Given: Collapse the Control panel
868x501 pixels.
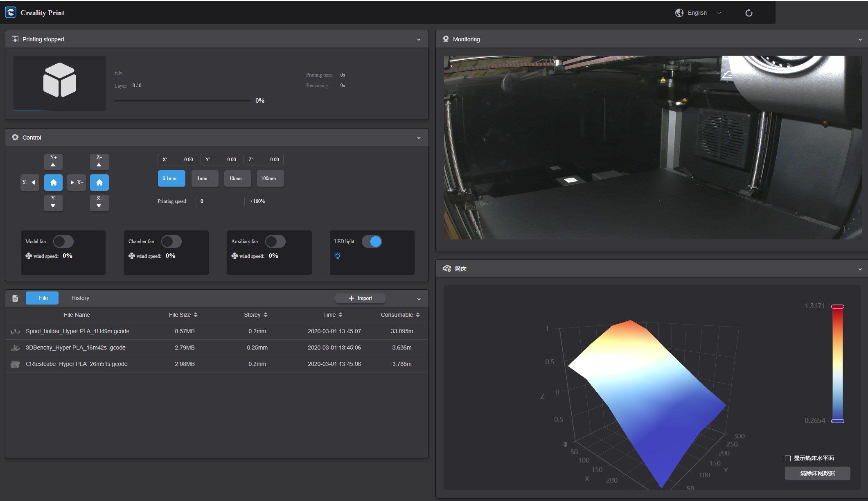Looking at the screenshot, I should coord(419,138).
